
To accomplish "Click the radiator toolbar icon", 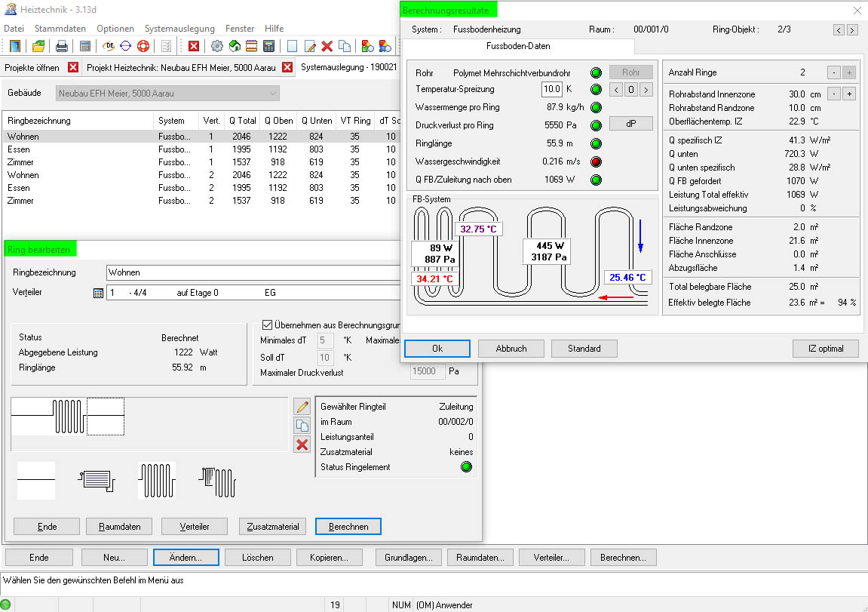I will [x=251, y=46].
